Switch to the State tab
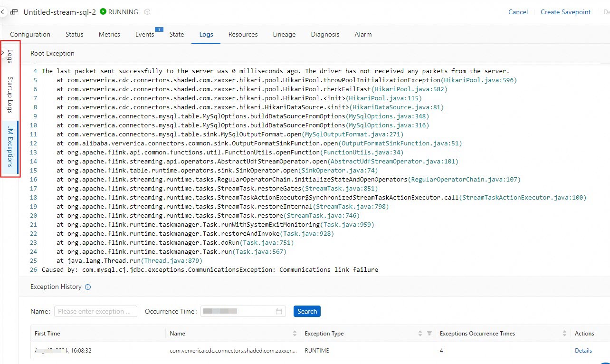 pyautogui.click(x=177, y=34)
